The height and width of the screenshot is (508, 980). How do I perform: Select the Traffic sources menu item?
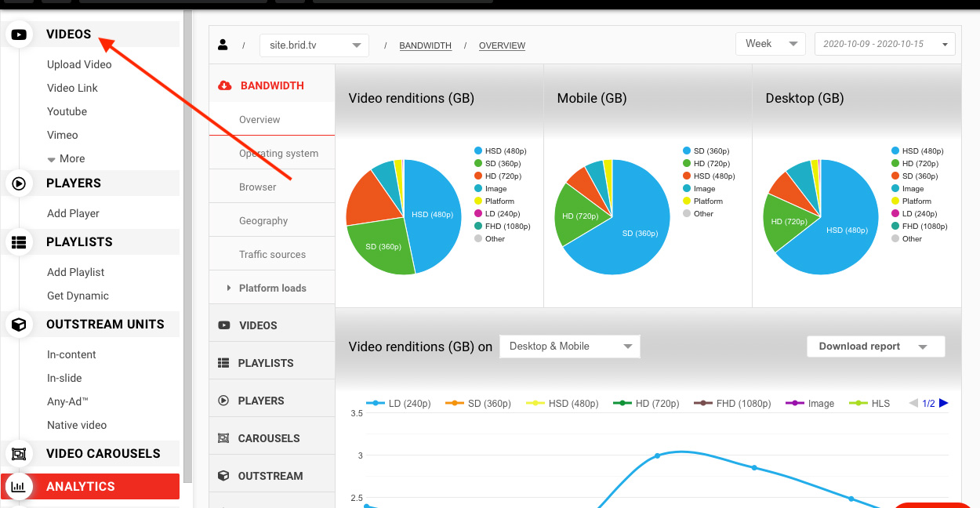point(272,255)
